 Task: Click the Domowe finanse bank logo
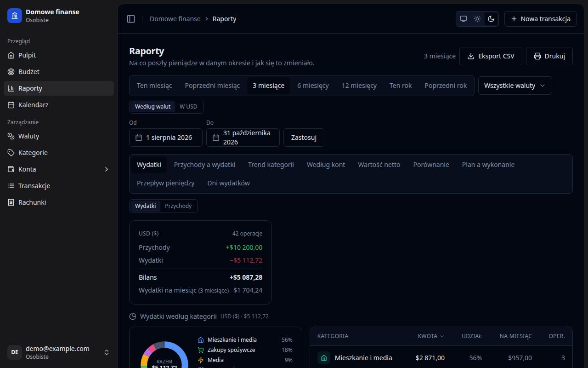[15, 16]
